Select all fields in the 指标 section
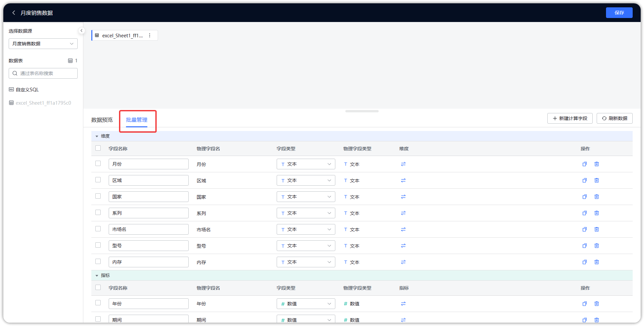The image size is (644, 326). 98,287
